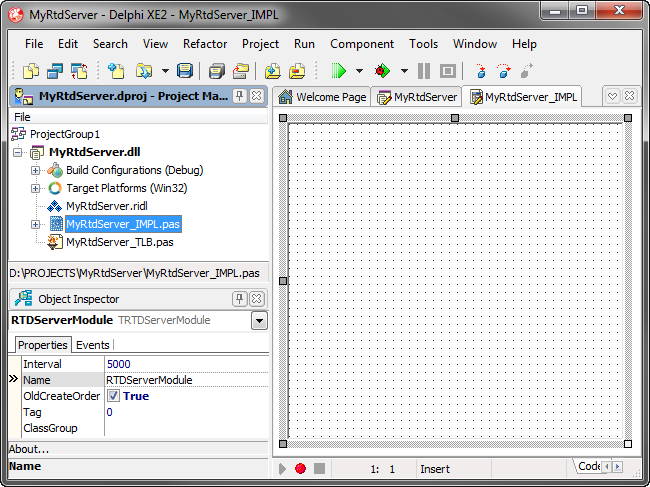
Task: Select MyRtdServer_TLB.pas in project tree
Action: click(x=119, y=242)
